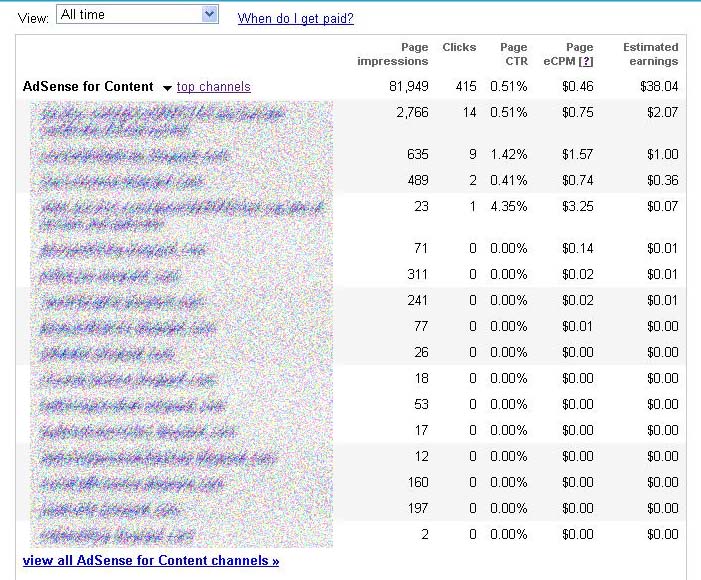Select the 71 impressions cell
This screenshot has height=580, width=701.
point(421,248)
